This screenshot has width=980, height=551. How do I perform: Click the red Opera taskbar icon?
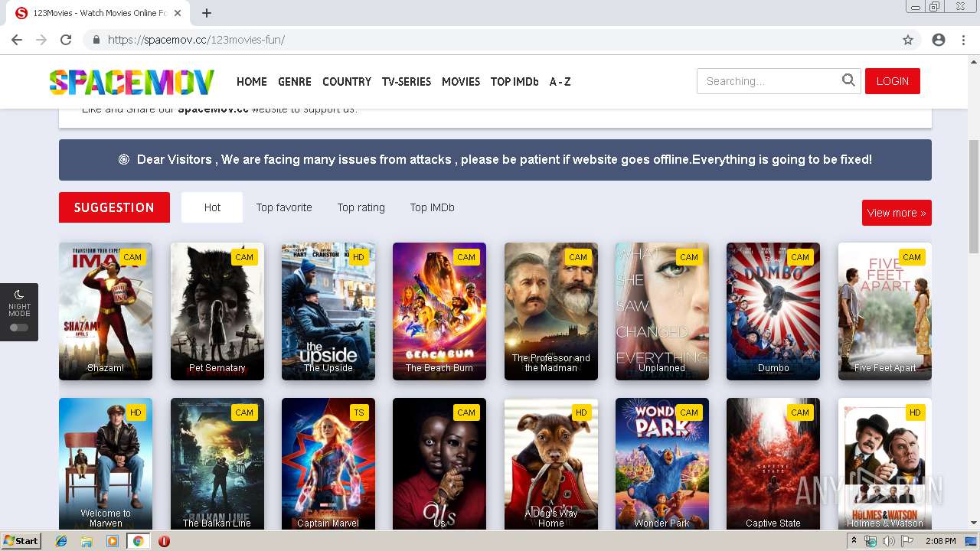(x=164, y=541)
